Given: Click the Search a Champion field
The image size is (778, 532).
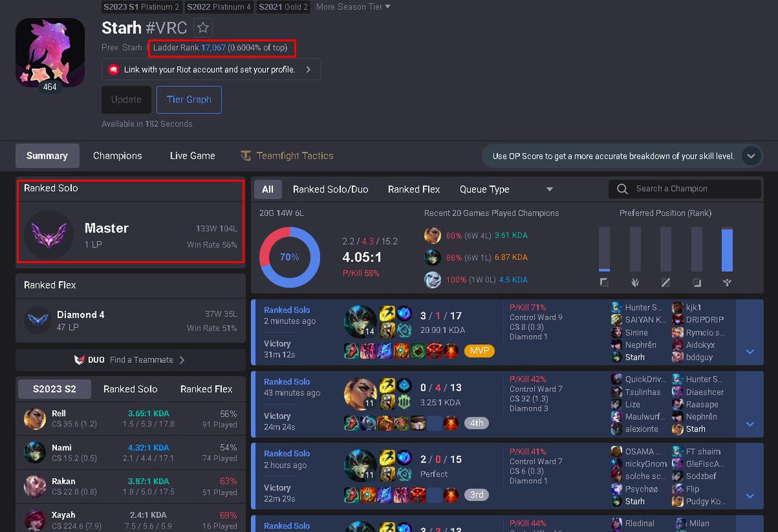Looking at the screenshot, I should (x=685, y=189).
